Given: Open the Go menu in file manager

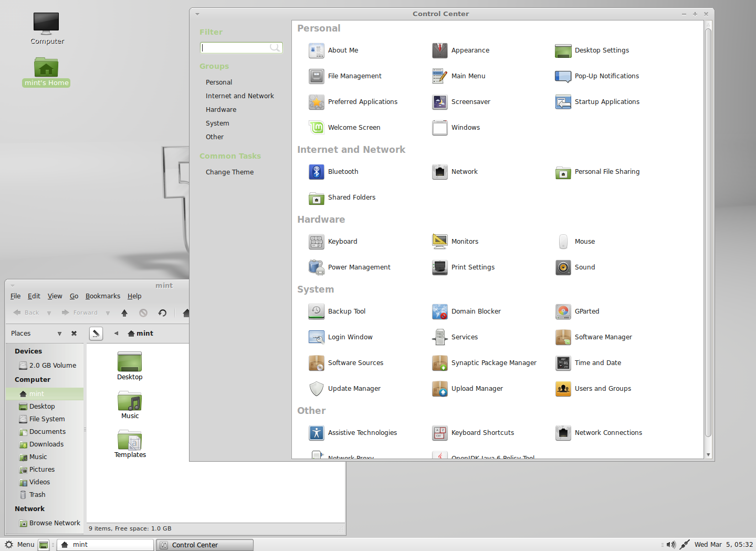Looking at the screenshot, I should tap(74, 296).
